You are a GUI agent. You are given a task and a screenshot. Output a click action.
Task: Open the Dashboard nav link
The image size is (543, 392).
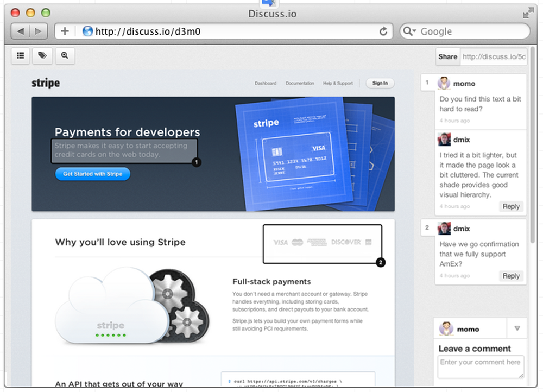[266, 83]
